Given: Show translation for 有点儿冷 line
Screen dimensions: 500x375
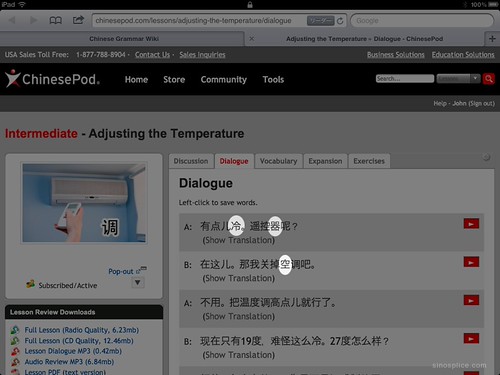Looking at the screenshot, I should coord(239,240).
